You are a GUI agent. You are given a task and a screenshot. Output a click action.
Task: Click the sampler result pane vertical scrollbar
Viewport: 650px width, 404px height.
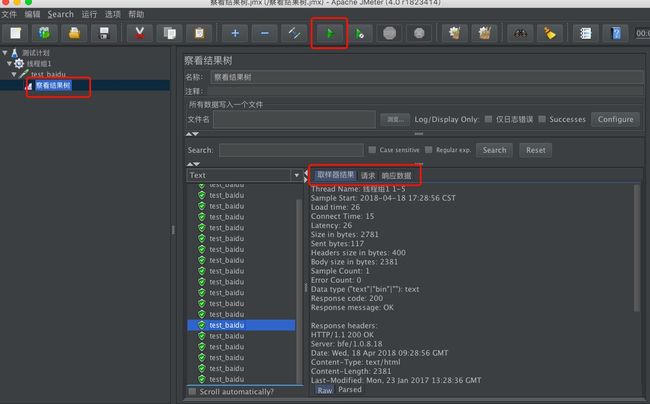637,249
